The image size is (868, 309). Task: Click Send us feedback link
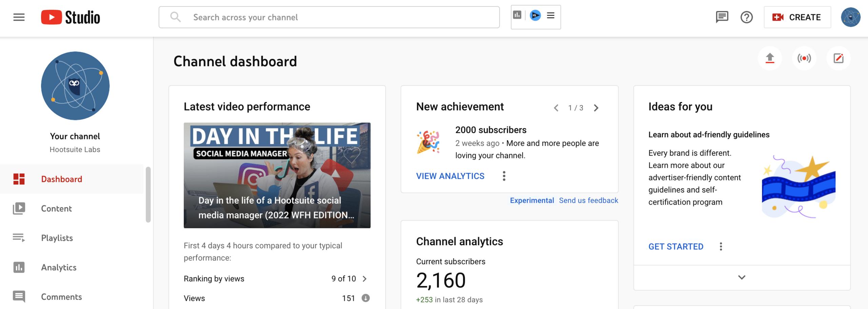click(589, 200)
